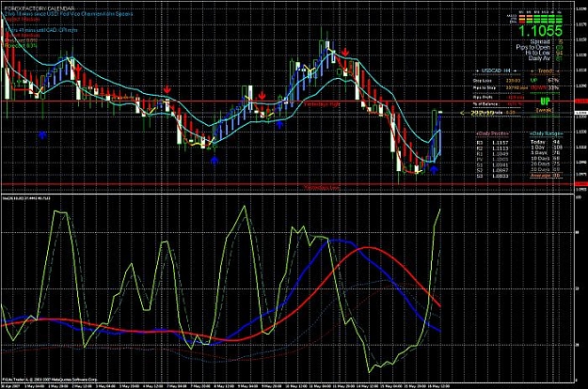Click the red Yesterdays High price tag on the price axis

[580, 101]
